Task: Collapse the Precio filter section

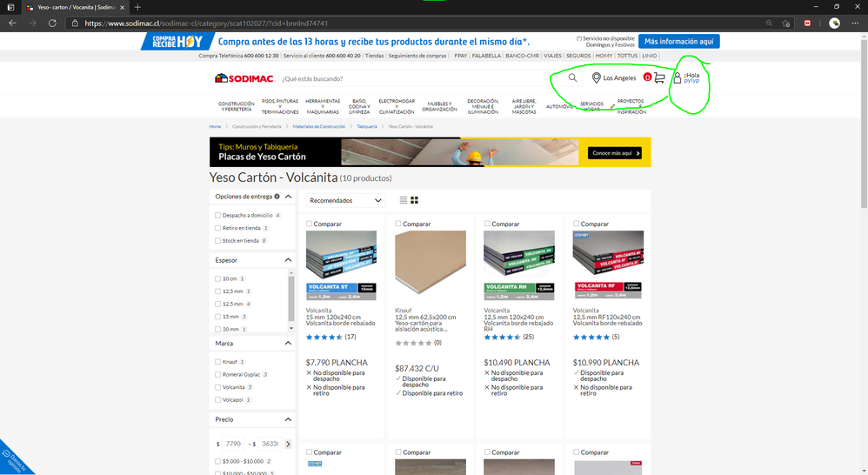Action: (x=288, y=419)
